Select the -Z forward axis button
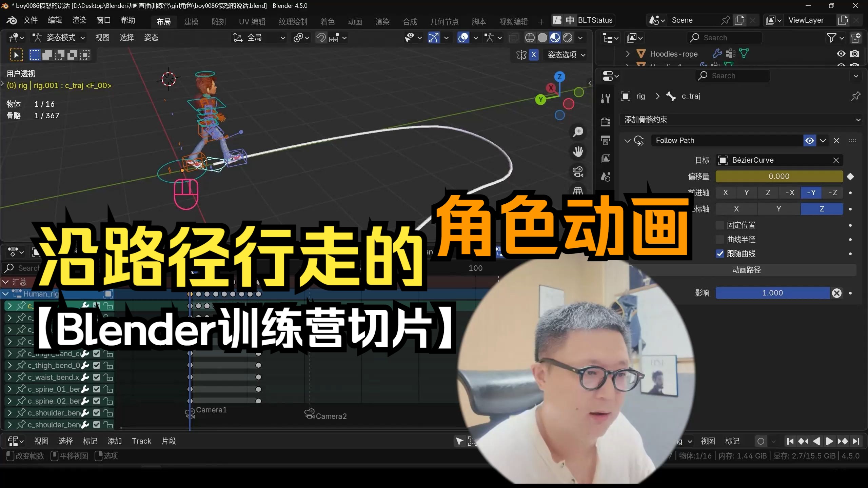Image resolution: width=868 pixels, height=488 pixels. point(833,192)
